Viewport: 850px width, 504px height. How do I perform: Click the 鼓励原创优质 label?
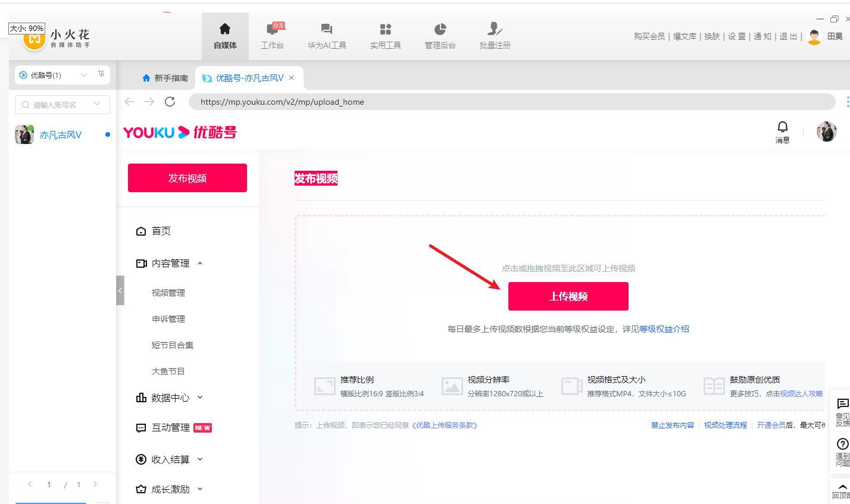coord(755,380)
